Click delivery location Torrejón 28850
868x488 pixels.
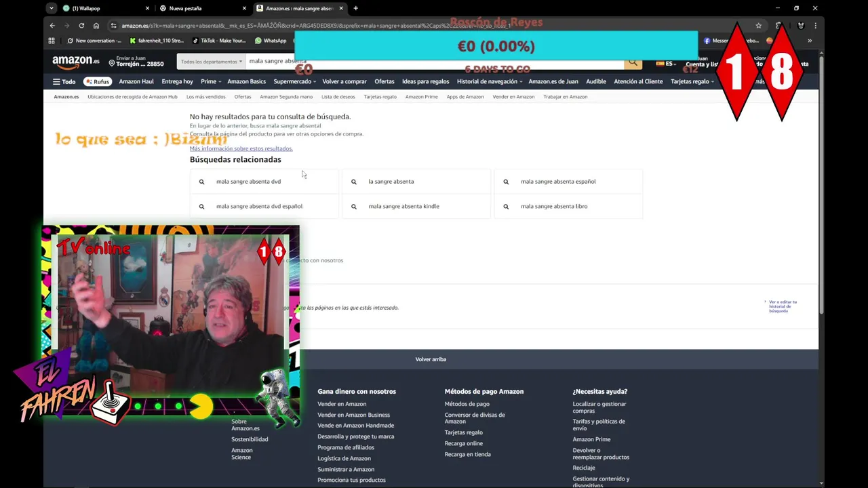[136, 62]
